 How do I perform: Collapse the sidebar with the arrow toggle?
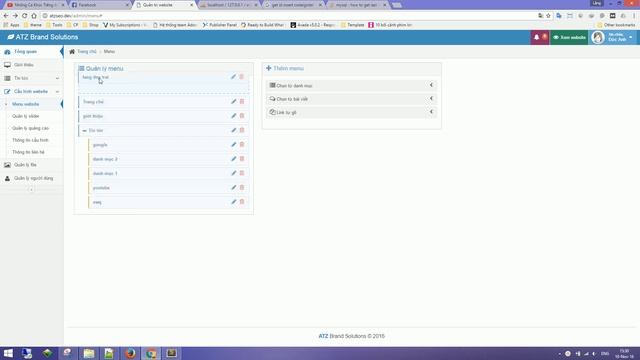tap(31, 189)
